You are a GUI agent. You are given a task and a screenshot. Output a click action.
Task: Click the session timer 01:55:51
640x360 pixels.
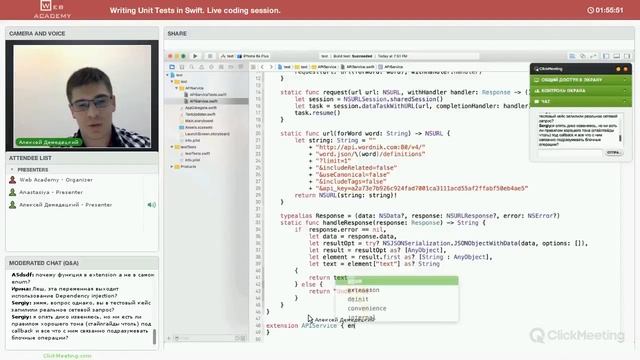[x=605, y=10]
